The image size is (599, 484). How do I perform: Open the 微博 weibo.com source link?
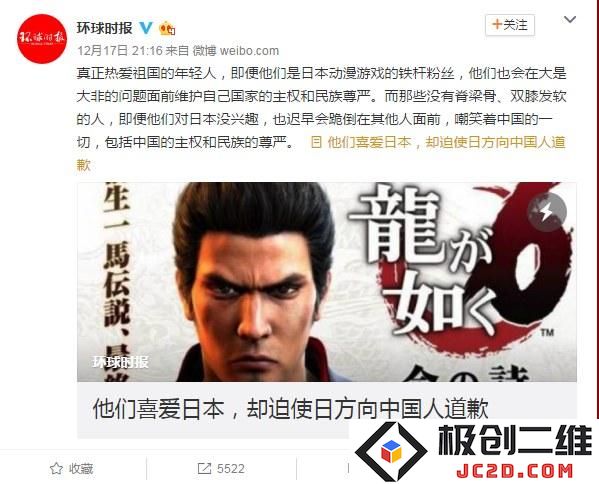(x=236, y=50)
